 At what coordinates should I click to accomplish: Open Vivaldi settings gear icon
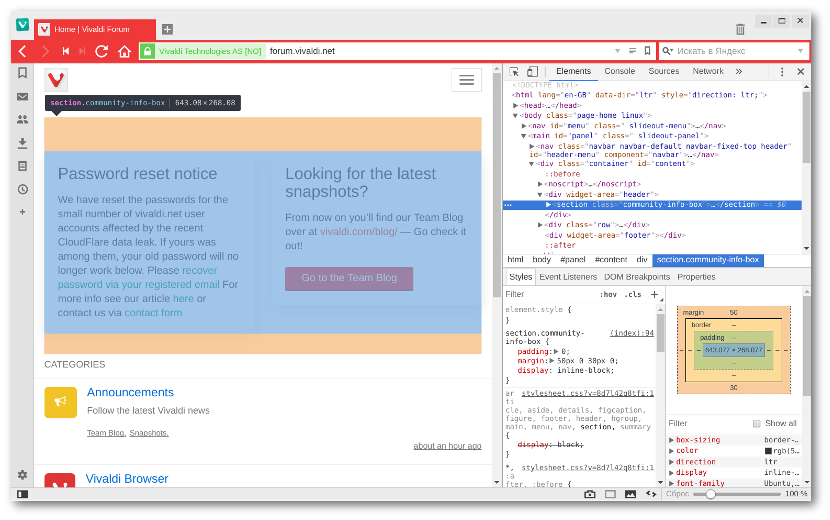point(22,474)
